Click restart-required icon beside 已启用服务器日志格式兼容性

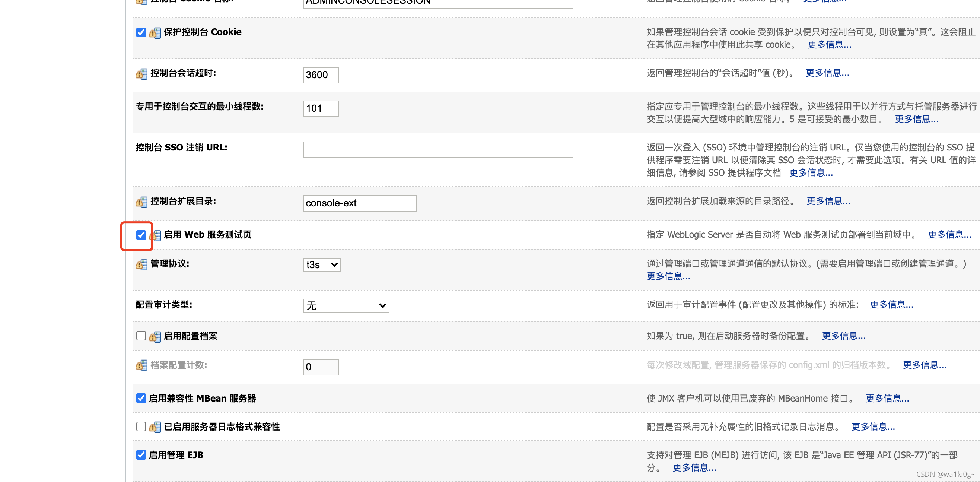pyautogui.click(x=155, y=427)
